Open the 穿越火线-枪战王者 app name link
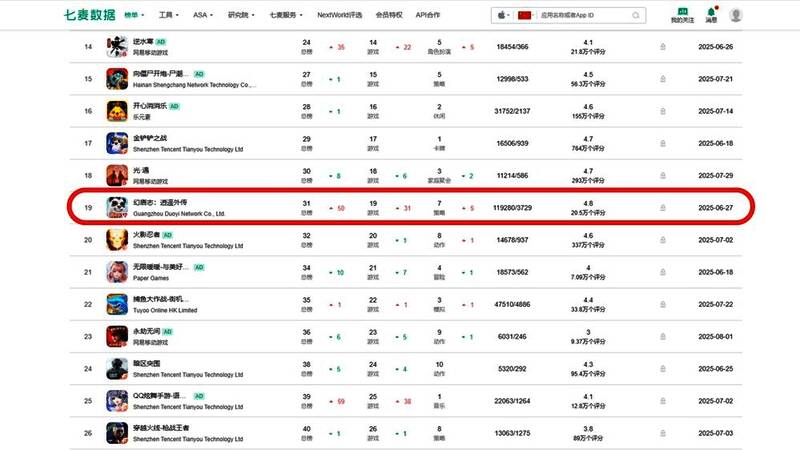 161,428
